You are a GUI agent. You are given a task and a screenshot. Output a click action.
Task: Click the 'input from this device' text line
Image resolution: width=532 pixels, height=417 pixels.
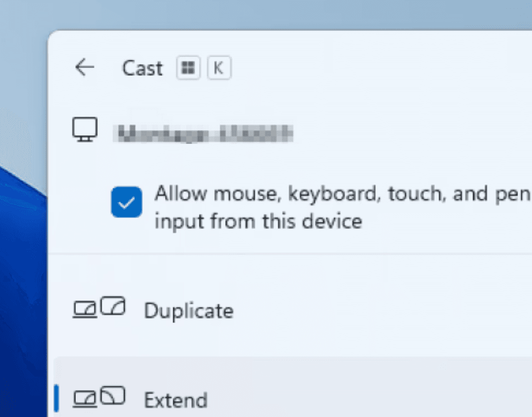point(259,222)
